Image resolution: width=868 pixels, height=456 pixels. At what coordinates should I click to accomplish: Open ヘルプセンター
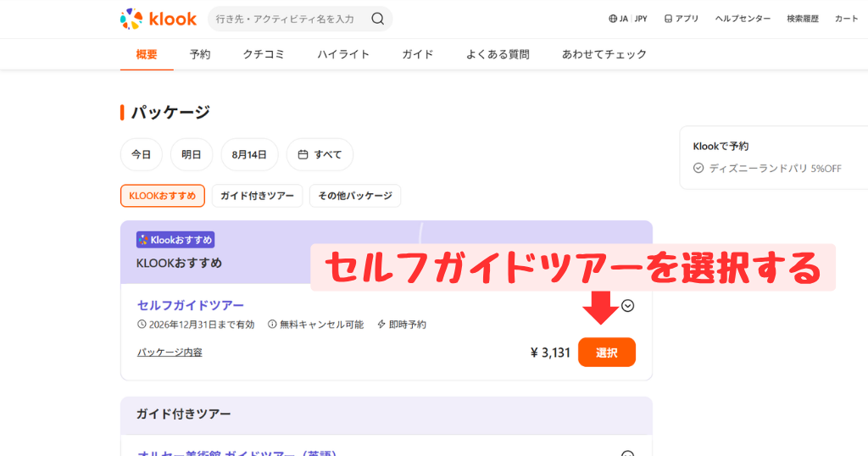[743, 19]
